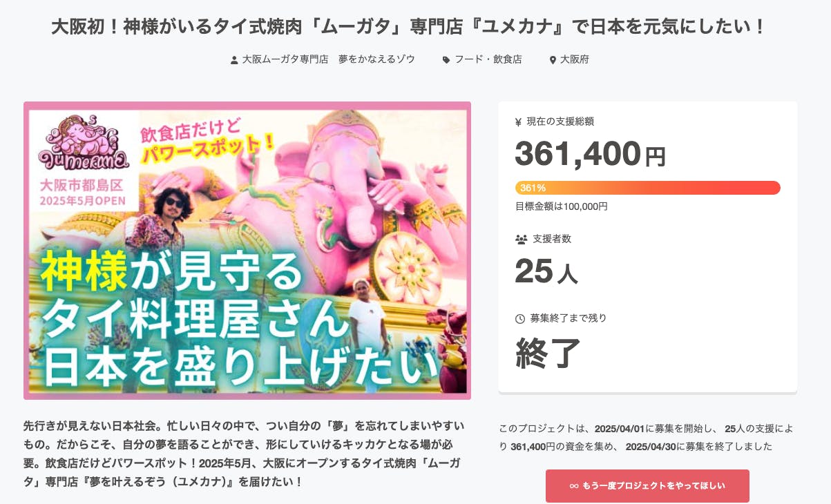Open the 大阪ムーガタ専門店 夢をかなえるゾウ owner page
This screenshot has height=504, width=831.
point(328,59)
